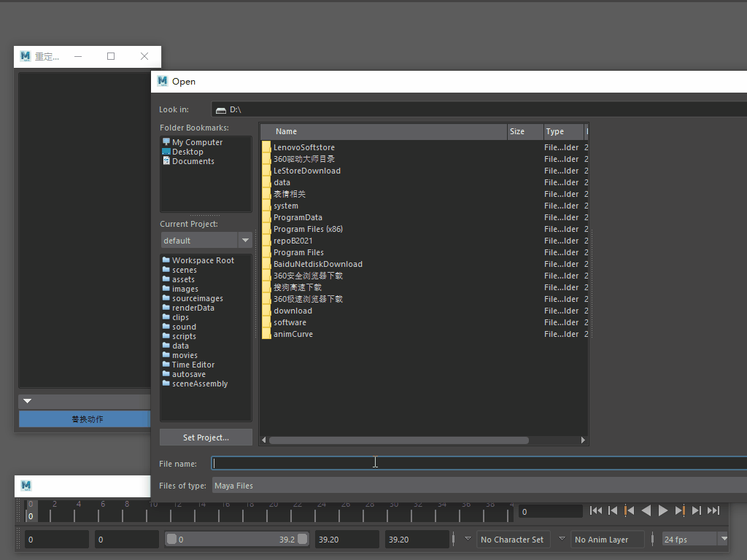Play the animation backwards

pos(646,510)
